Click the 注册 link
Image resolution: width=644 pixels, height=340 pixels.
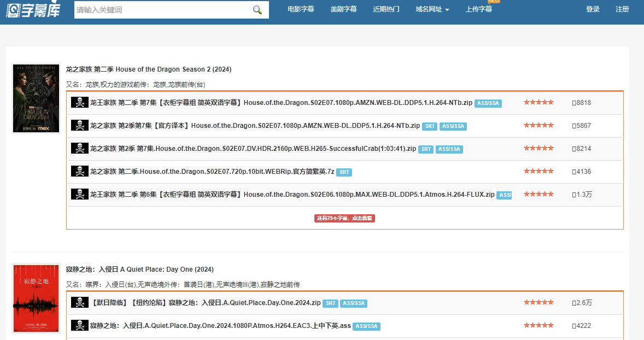pos(622,9)
